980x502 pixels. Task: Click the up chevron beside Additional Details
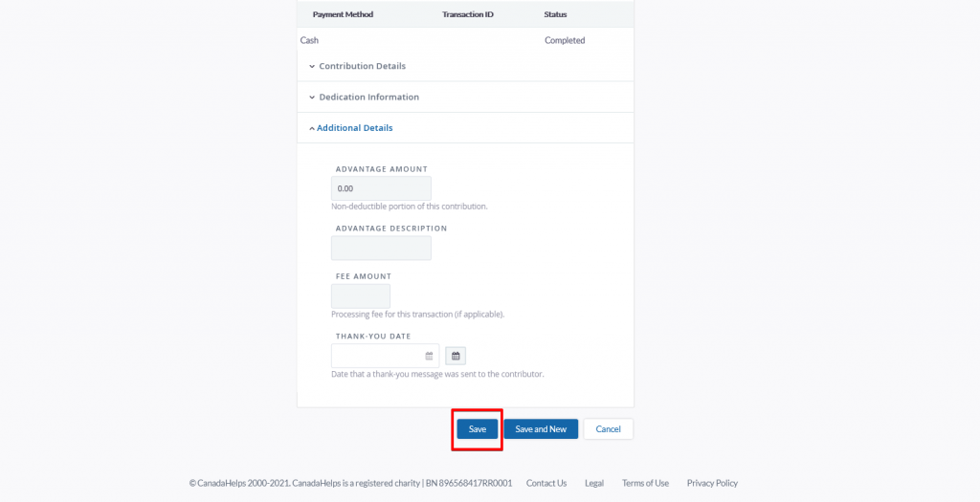click(312, 128)
